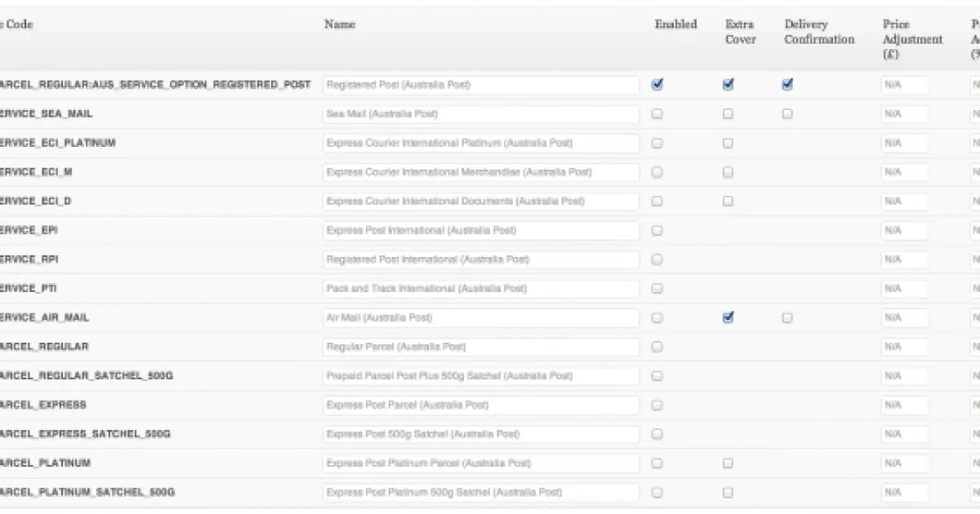Viewport: 980px width, 514px height.
Task: Edit Pack and Track International name field
Action: click(481, 289)
